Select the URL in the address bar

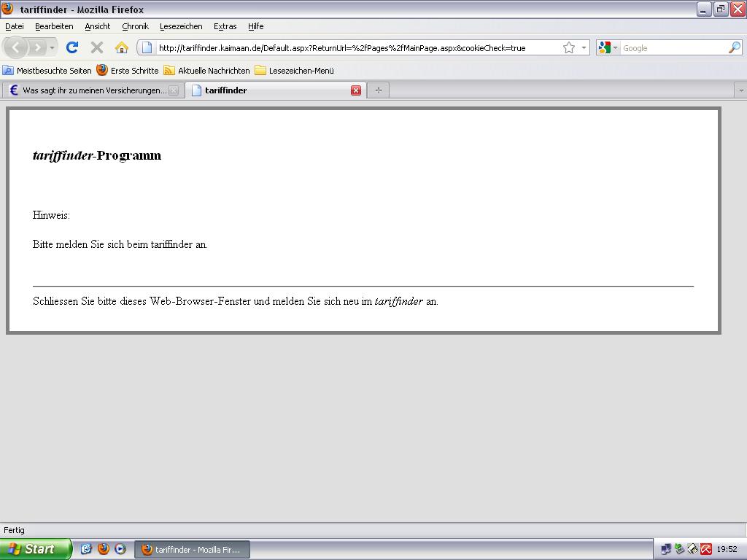342,47
